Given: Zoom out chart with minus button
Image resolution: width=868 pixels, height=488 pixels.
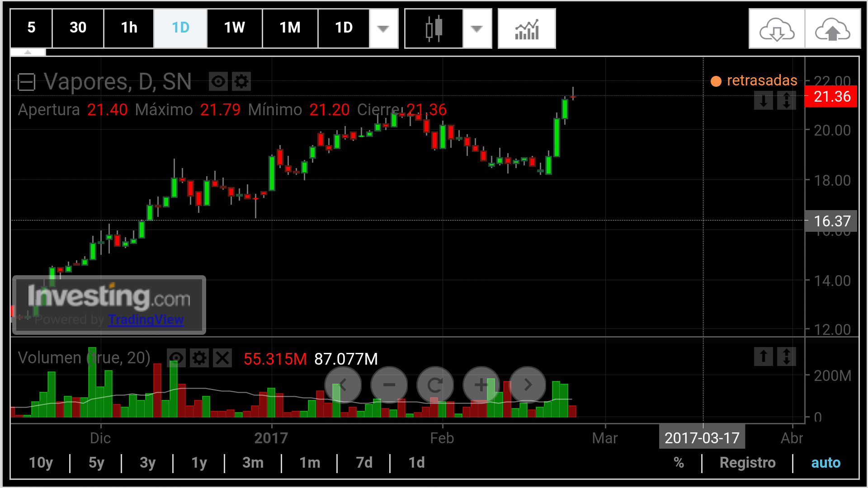Looking at the screenshot, I should pos(389,385).
